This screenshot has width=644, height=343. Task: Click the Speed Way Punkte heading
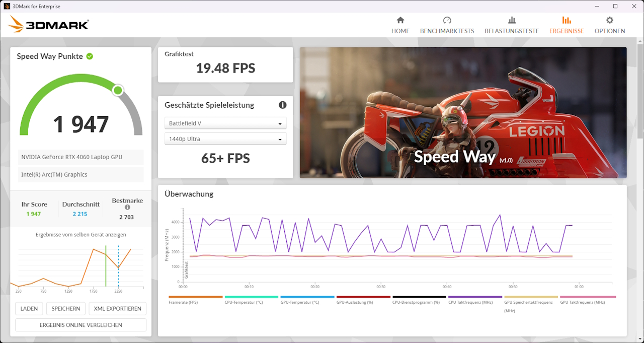(50, 56)
